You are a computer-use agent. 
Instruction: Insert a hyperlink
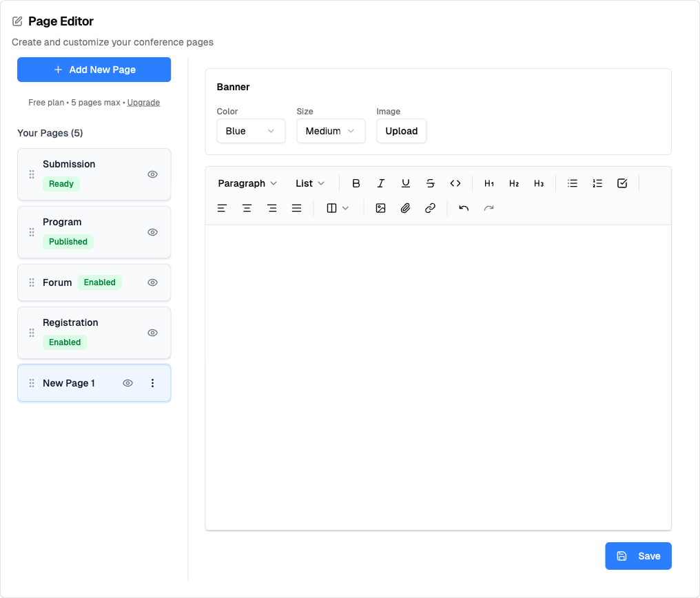[x=430, y=208]
